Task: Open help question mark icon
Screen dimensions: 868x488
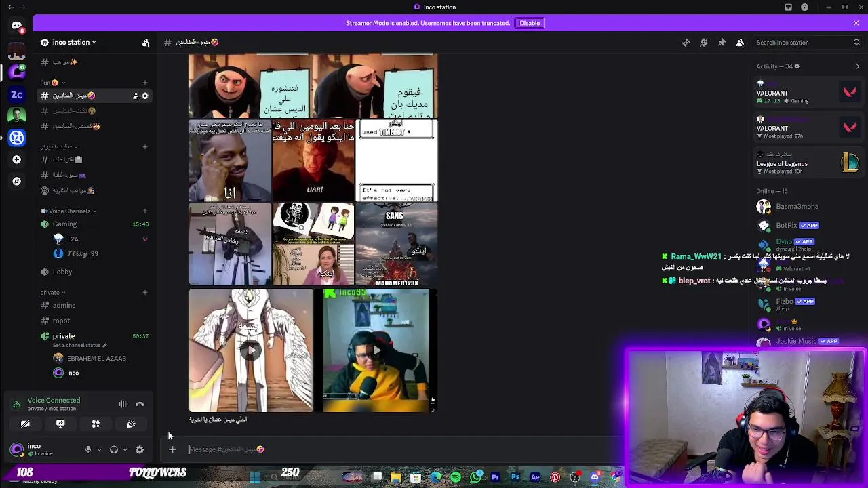Action: click(x=805, y=7)
